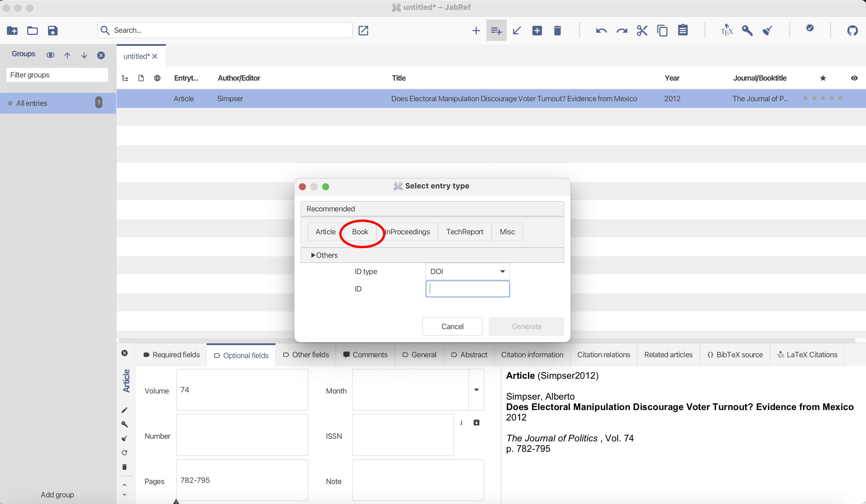This screenshot has width=866, height=504.
Task: Click the undo arrow icon
Action: click(x=601, y=30)
